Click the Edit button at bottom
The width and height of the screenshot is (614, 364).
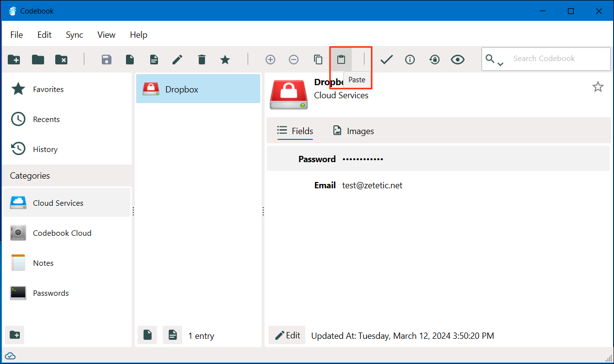[287, 335]
